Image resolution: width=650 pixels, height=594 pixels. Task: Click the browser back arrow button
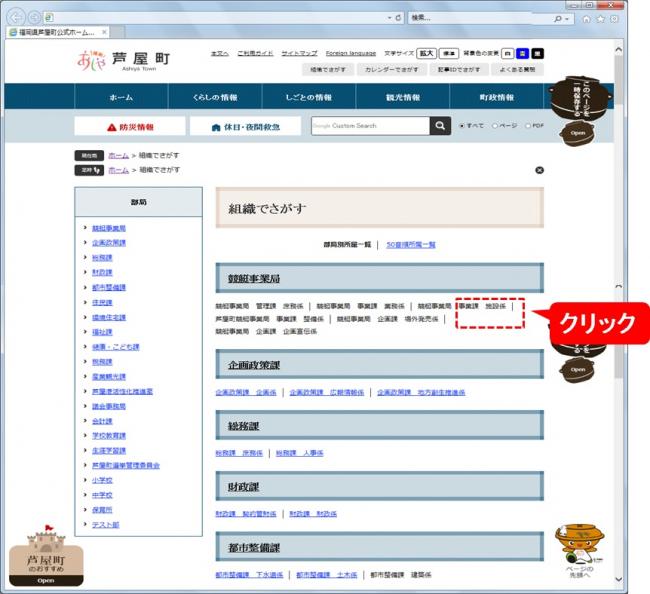point(15,17)
